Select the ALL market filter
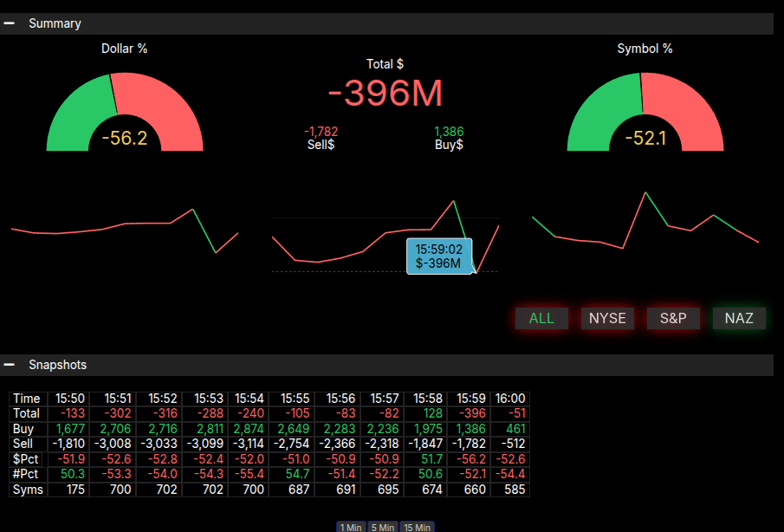The image size is (784, 532). click(x=541, y=318)
